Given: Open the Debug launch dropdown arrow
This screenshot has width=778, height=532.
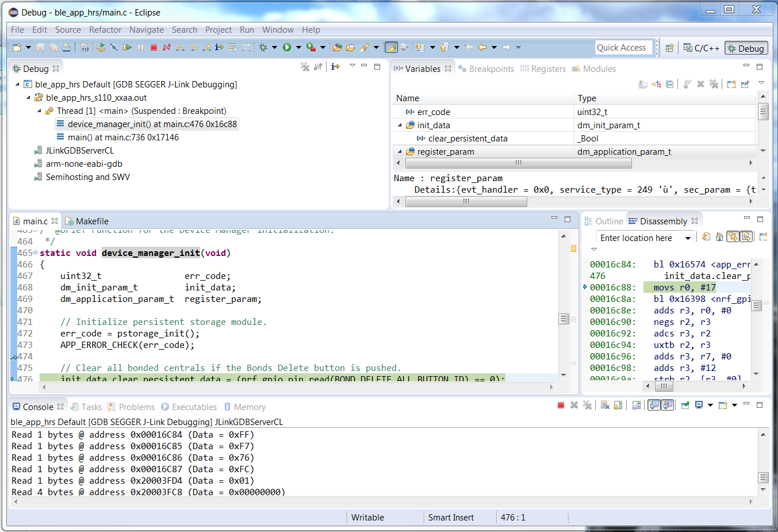Looking at the screenshot, I should coord(274,47).
